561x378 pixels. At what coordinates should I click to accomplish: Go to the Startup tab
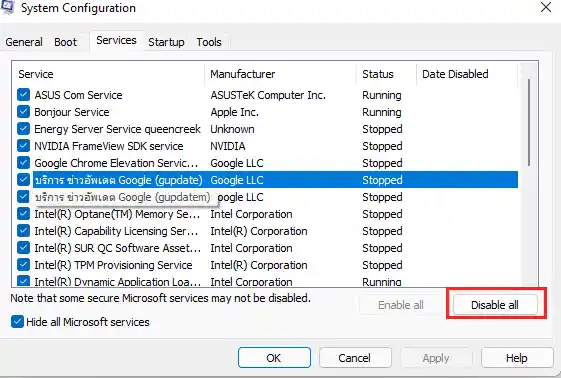[166, 42]
